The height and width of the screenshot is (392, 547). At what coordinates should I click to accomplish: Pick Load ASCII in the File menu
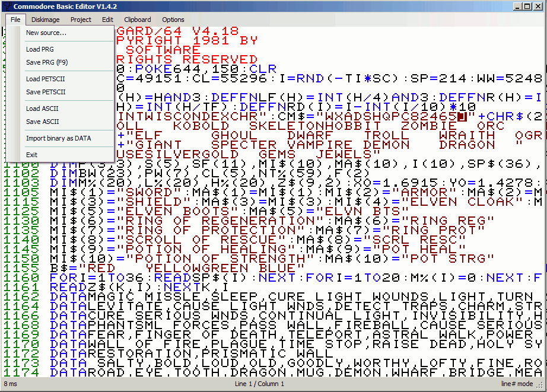tap(42, 109)
